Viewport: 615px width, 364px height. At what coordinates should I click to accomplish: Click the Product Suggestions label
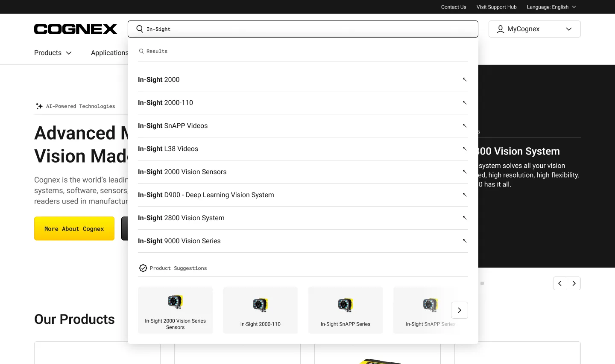point(179,268)
